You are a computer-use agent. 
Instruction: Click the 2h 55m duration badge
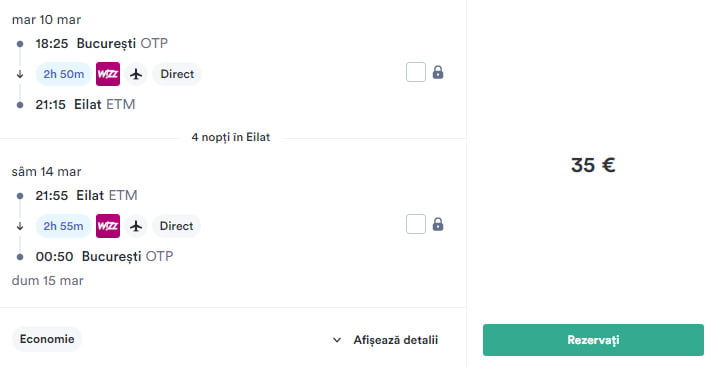tap(64, 226)
